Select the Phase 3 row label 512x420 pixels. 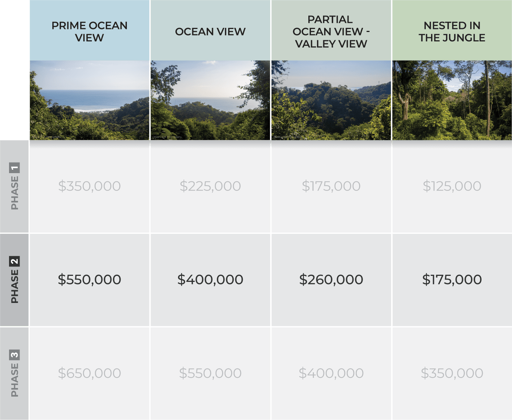14,373
